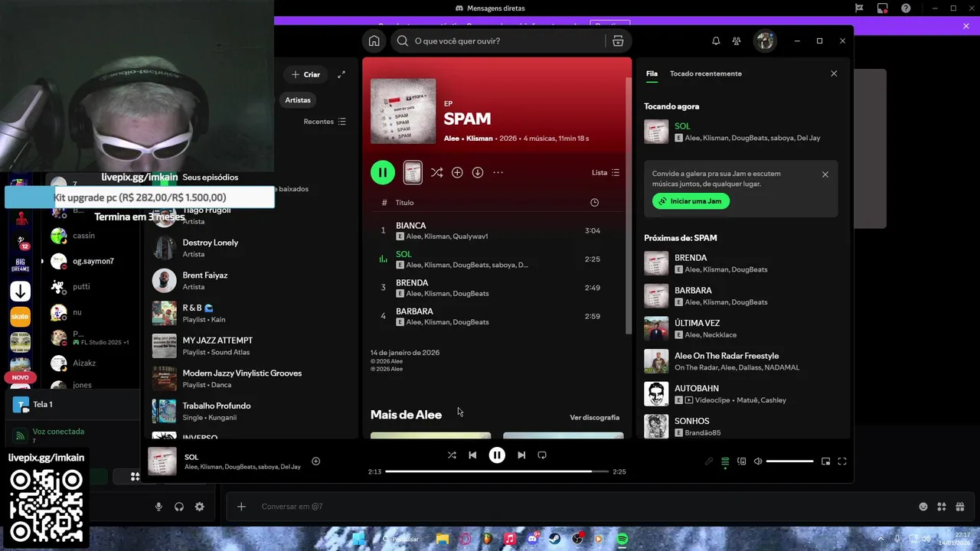
Task: Dismiss the Jam invitation card
Action: 825,174
